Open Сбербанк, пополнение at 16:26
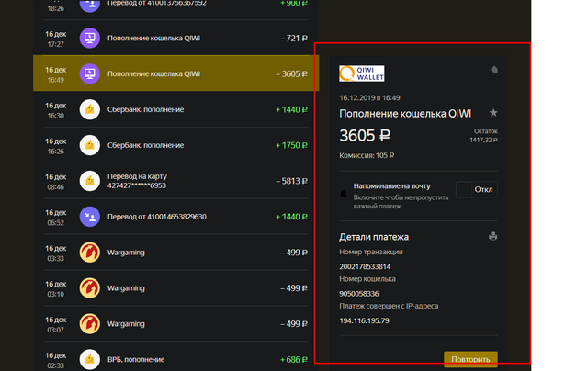 click(175, 145)
